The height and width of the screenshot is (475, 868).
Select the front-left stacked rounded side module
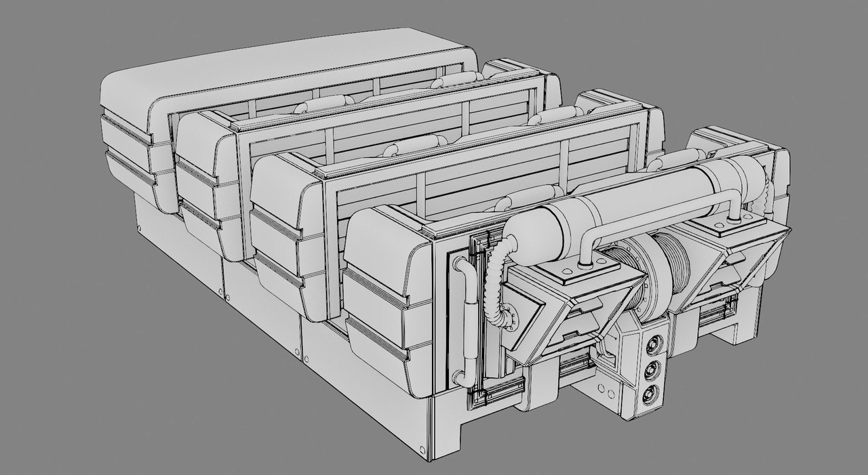click(x=387, y=298)
